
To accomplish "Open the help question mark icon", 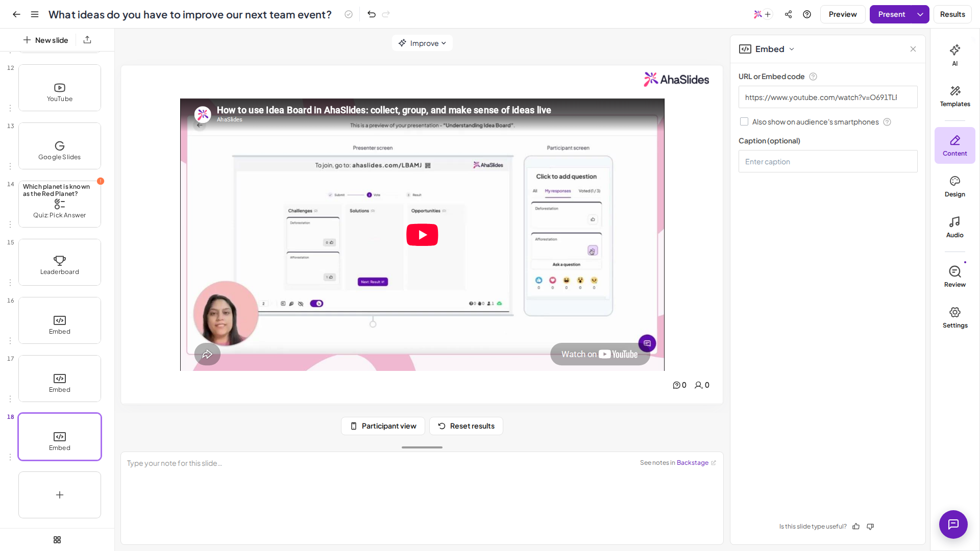I will (807, 14).
